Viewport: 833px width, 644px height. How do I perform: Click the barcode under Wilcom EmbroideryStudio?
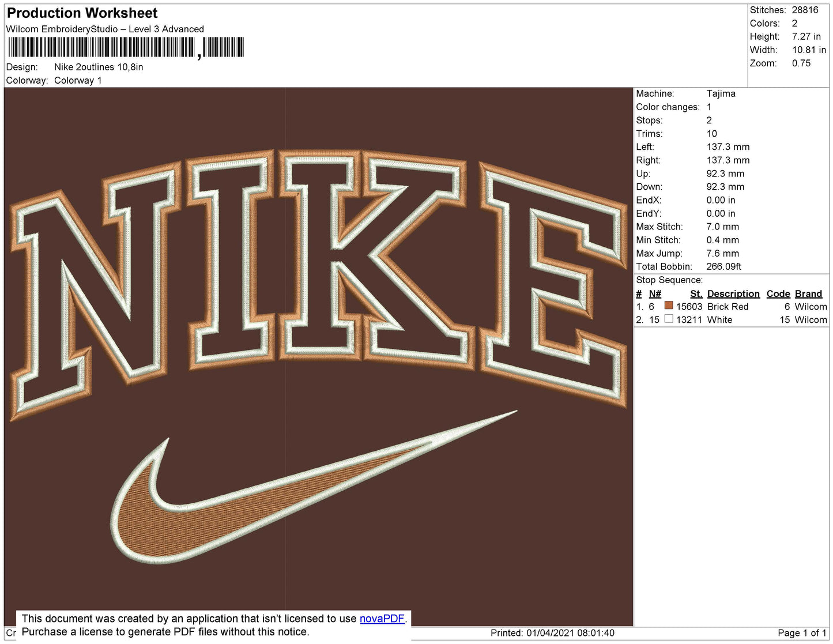pos(126,47)
